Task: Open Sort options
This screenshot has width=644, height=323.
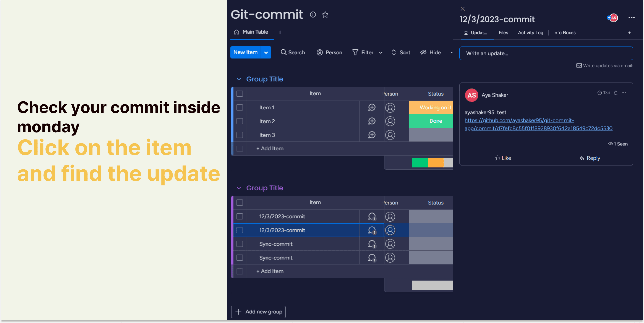Action: [401, 52]
